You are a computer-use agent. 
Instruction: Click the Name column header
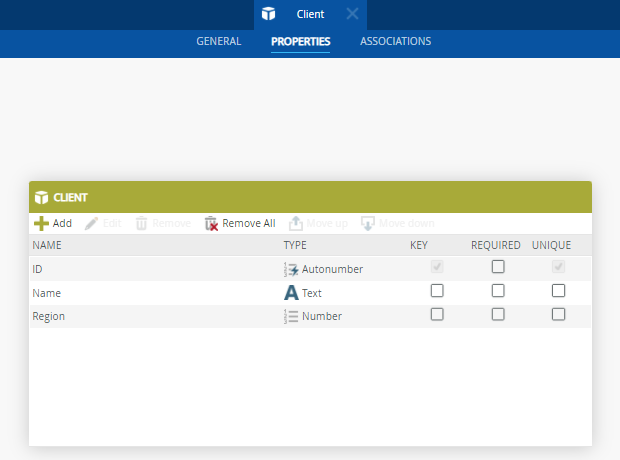[48, 245]
